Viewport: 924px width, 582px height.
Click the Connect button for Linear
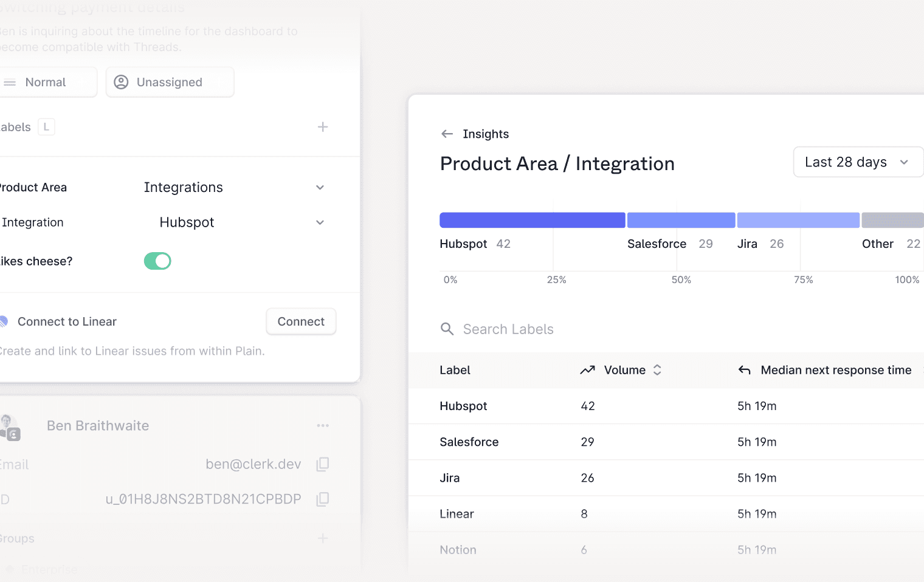point(301,321)
